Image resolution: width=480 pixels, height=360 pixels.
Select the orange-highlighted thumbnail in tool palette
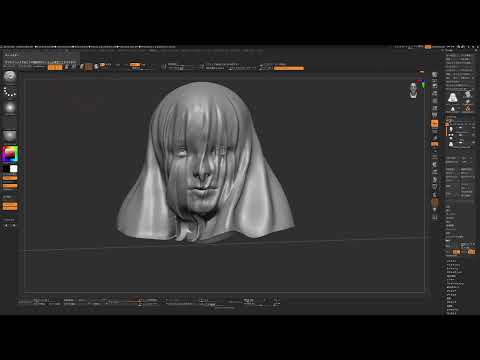tap(468, 108)
